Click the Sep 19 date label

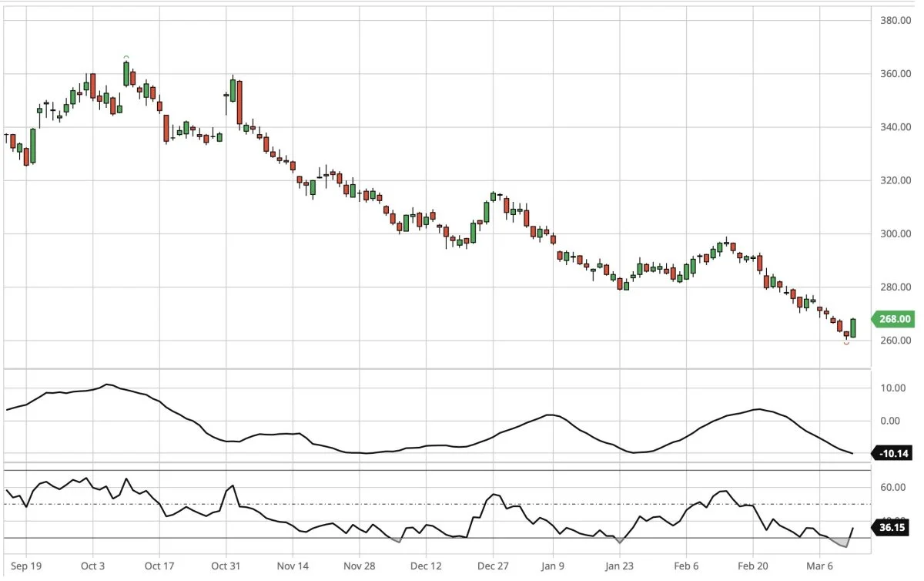click(25, 566)
